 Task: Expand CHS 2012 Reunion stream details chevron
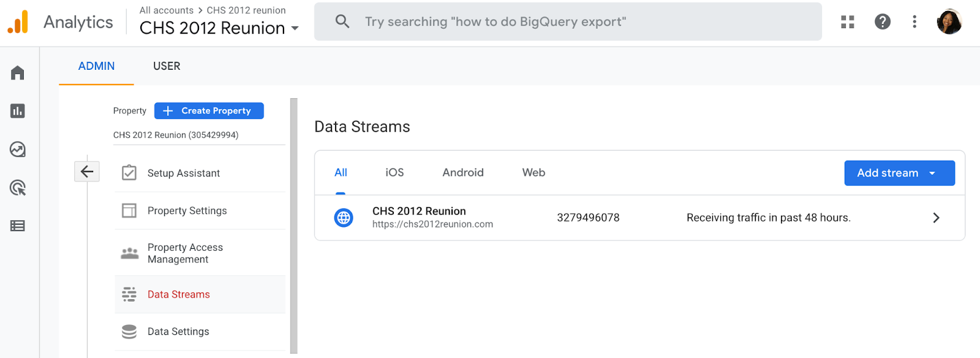pos(935,218)
